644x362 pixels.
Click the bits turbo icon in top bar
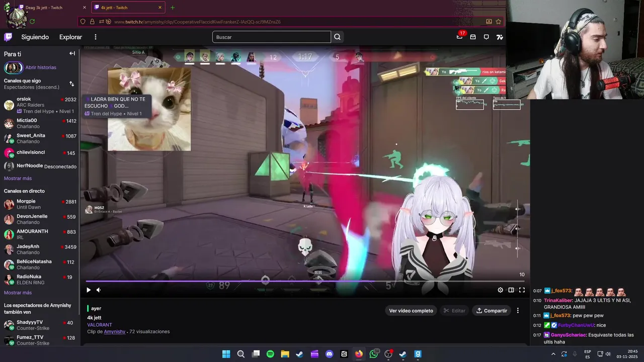click(x=499, y=37)
